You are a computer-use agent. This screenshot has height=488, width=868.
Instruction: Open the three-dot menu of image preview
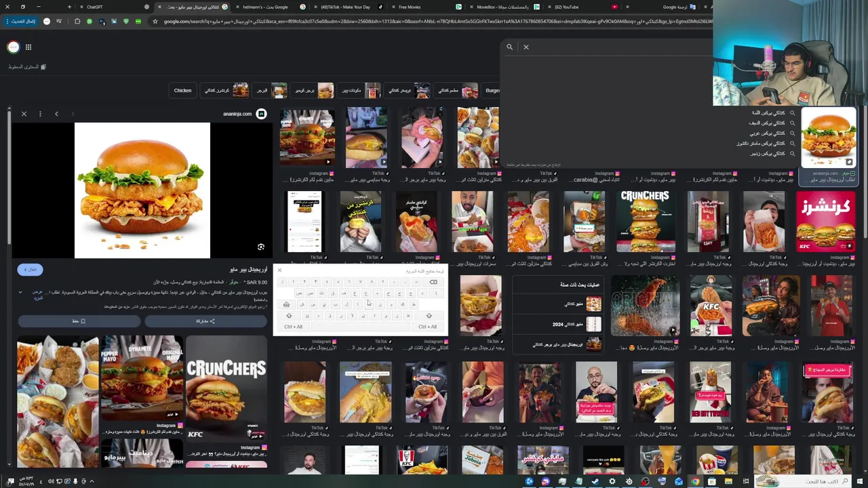pos(40,114)
